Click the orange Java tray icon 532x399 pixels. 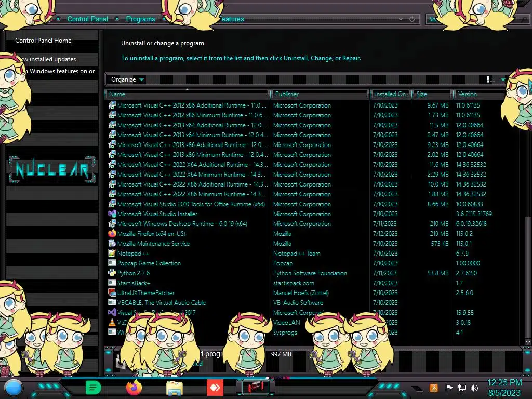pos(434,388)
